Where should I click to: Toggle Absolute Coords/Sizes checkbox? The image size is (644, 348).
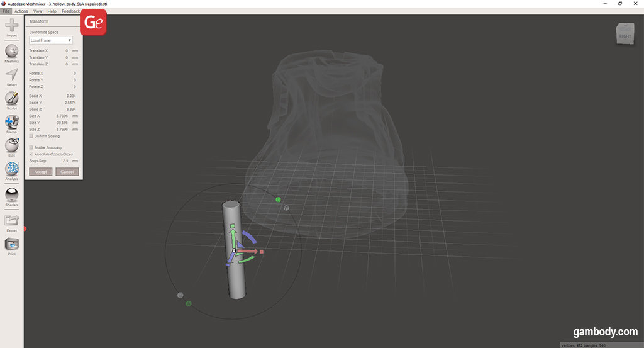(x=31, y=154)
